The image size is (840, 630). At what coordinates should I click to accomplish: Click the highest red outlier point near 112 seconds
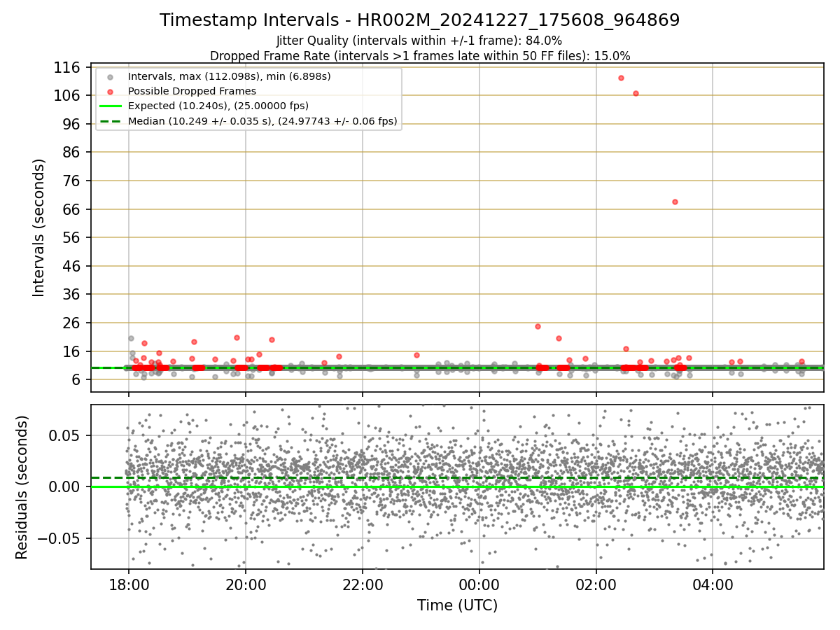click(621, 78)
